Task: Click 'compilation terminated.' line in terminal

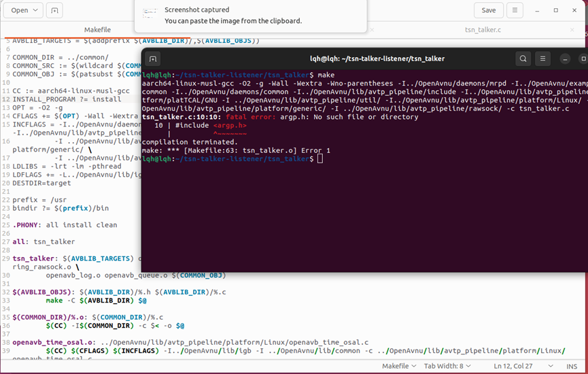Action: [190, 142]
